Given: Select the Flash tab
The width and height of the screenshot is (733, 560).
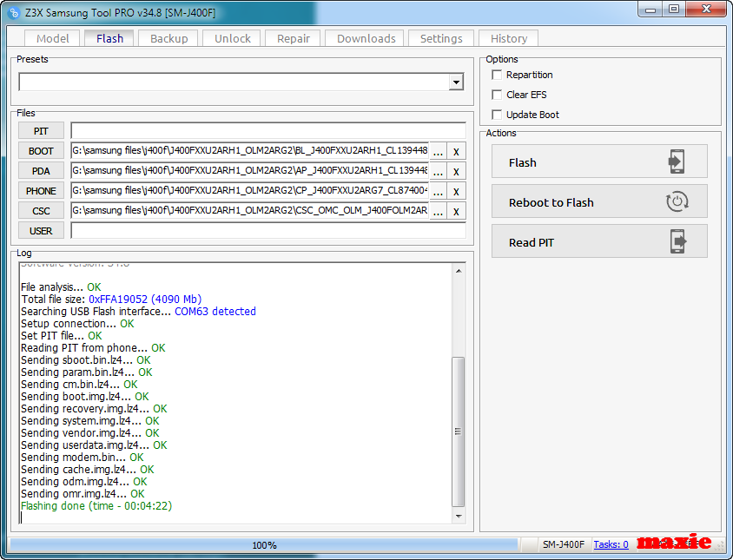Looking at the screenshot, I should click(x=109, y=38).
